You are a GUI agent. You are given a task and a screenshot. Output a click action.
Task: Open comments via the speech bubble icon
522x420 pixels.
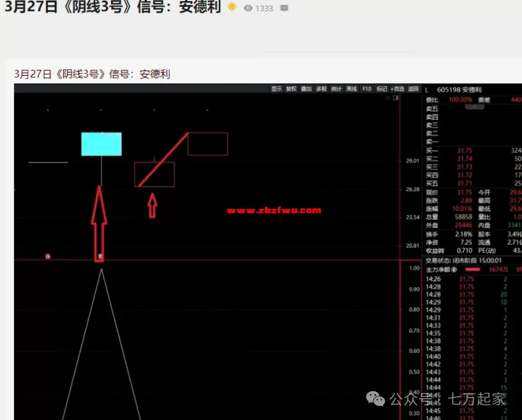(x=284, y=8)
